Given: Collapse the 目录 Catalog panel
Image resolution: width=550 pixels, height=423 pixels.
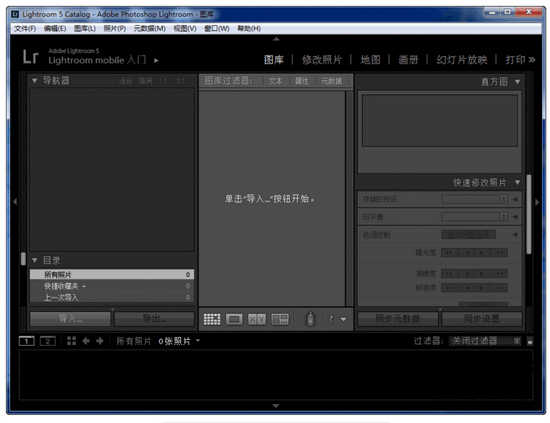Looking at the screenshot, I should (x=34, y=260).
